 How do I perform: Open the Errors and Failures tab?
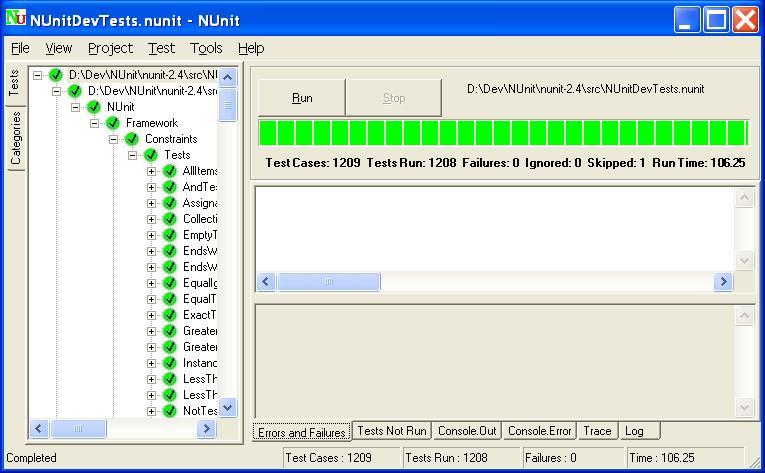(302, 432)
